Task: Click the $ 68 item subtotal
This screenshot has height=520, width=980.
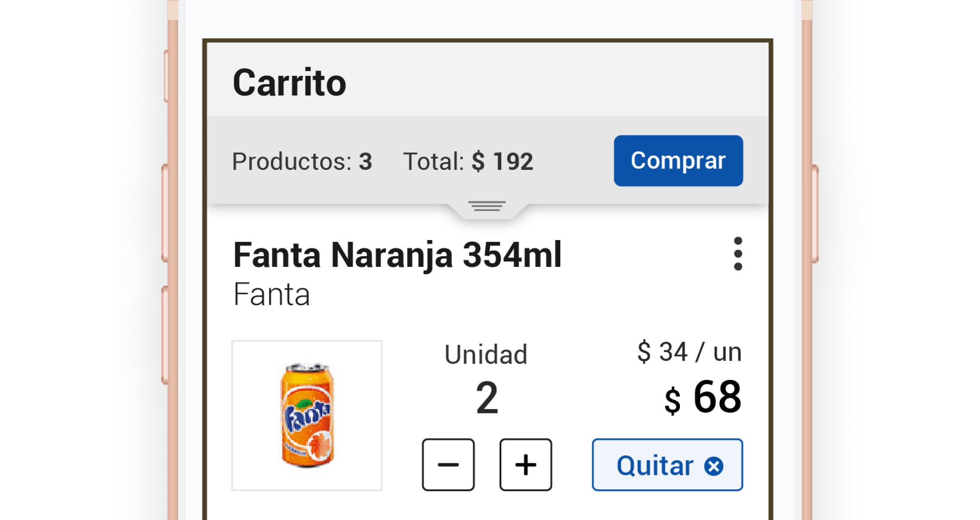Action: click(703, 397)
